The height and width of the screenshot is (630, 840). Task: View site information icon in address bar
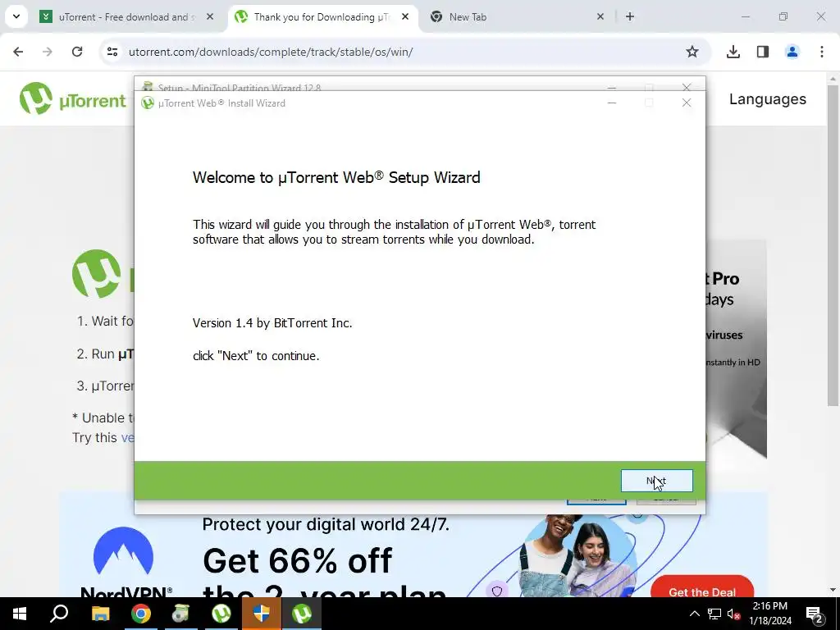click(112, 52)
